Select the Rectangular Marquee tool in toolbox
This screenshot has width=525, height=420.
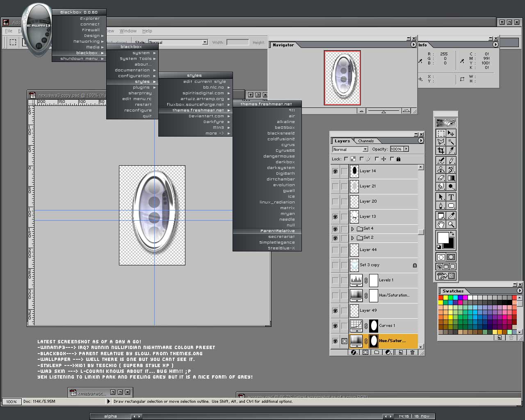[x=441, y=134]
